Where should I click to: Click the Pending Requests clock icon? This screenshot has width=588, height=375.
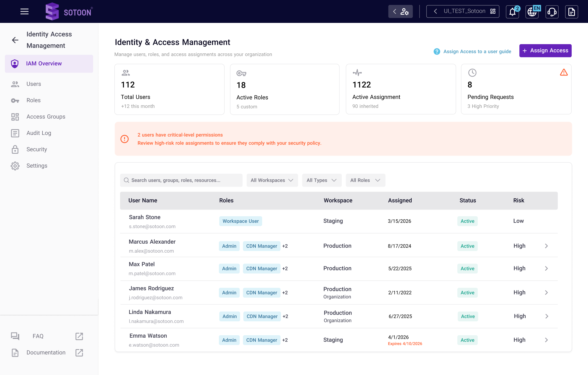[x=472, y=73]
